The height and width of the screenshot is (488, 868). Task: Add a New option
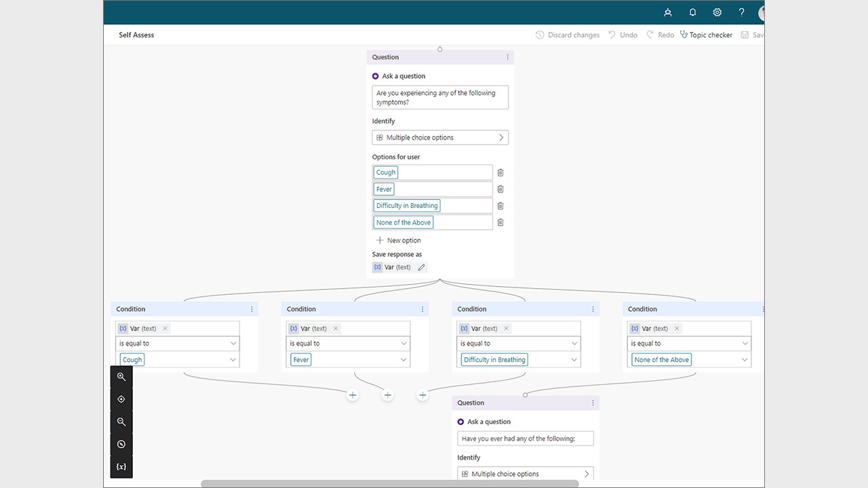[x=399, y=241]
